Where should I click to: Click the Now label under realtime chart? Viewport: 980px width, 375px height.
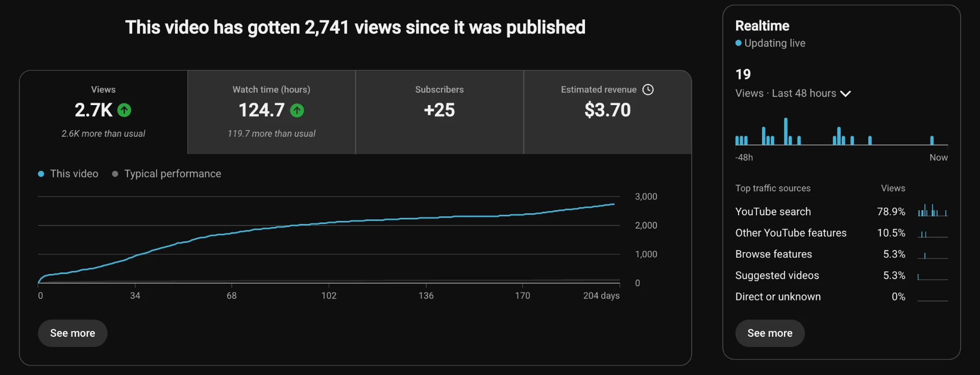[939, 158]
